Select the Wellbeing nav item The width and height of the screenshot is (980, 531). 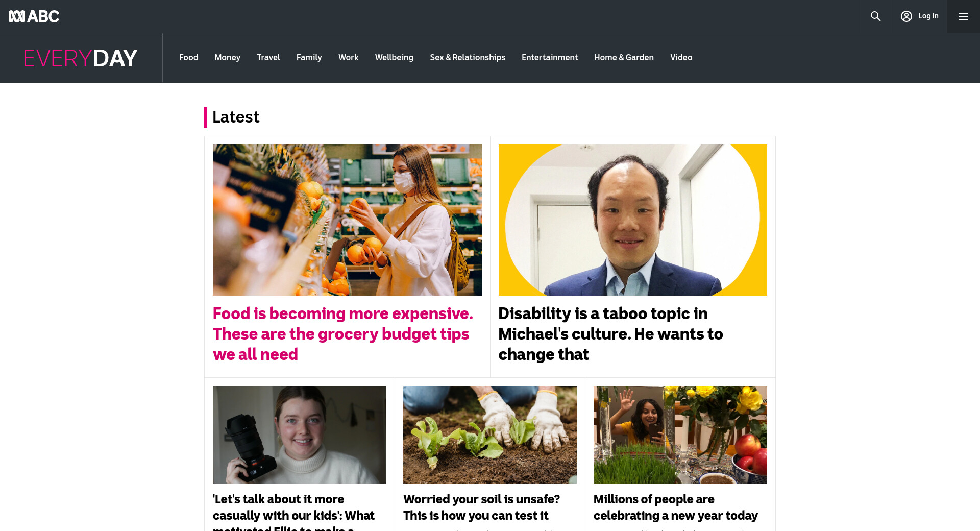394,58
